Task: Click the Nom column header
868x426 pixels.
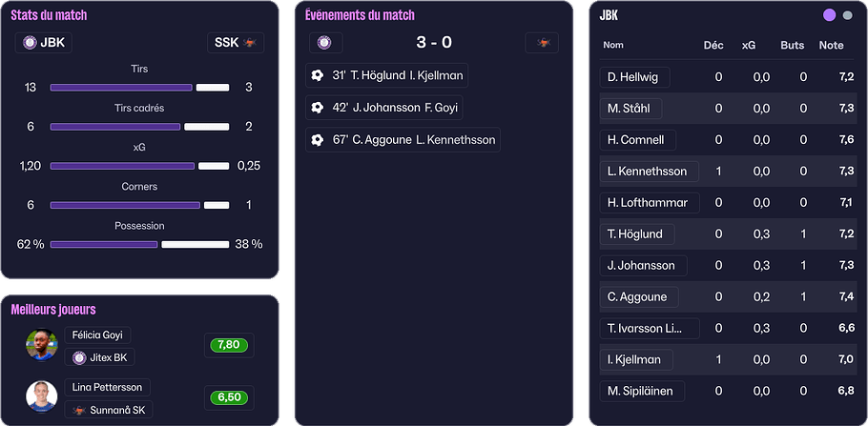Action: 613,45
